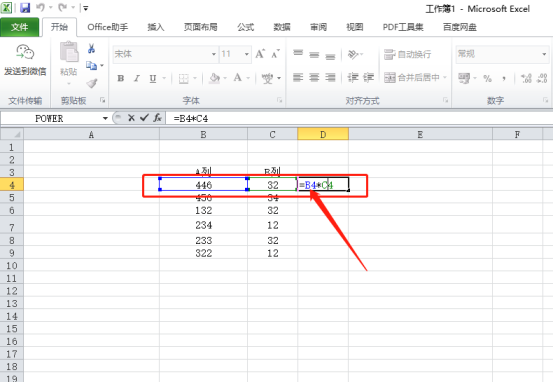
Task: Click the Insert Function fx icon
Action: (x=157, y=118)
